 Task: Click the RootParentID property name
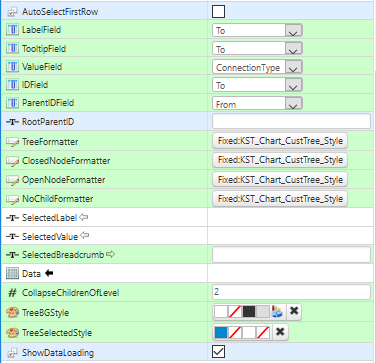pos(48,122)
